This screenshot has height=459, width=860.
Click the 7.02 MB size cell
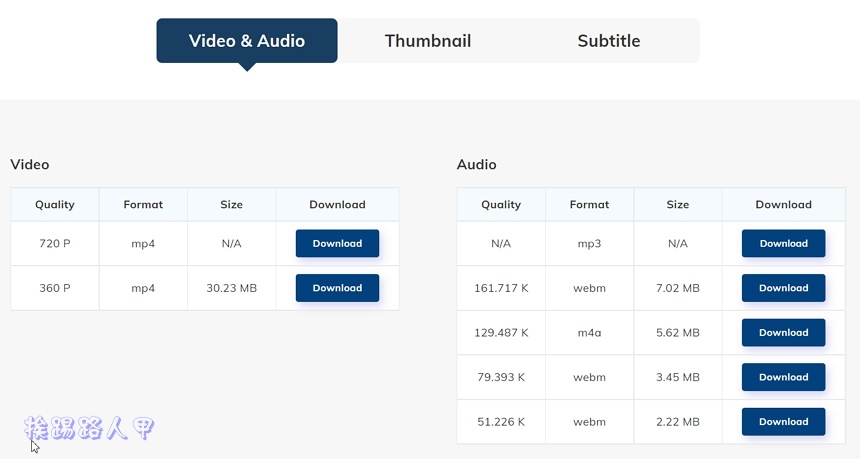pyautogui.click(x=678, y=288)
